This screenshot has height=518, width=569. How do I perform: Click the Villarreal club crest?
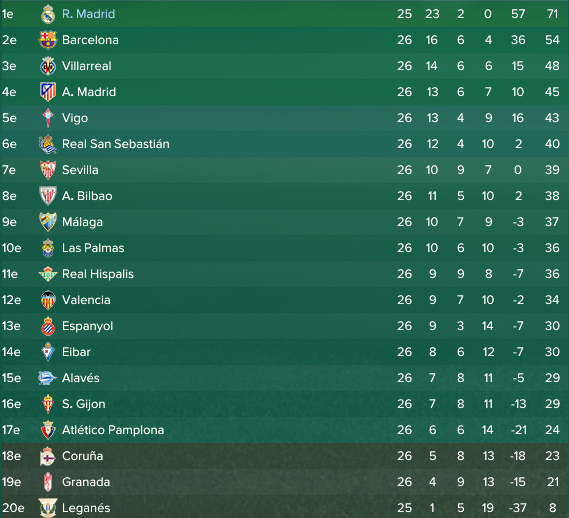[48, 66]
